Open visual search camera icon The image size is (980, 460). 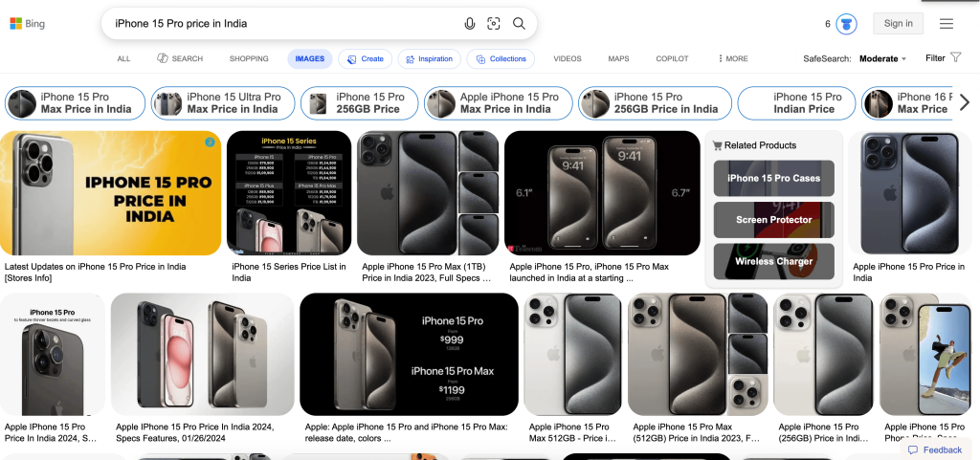click(494, 24)
